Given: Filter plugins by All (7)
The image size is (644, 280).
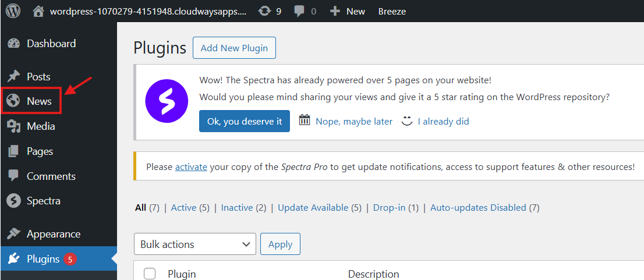Looking at the screenshot, I should (147, 208).
